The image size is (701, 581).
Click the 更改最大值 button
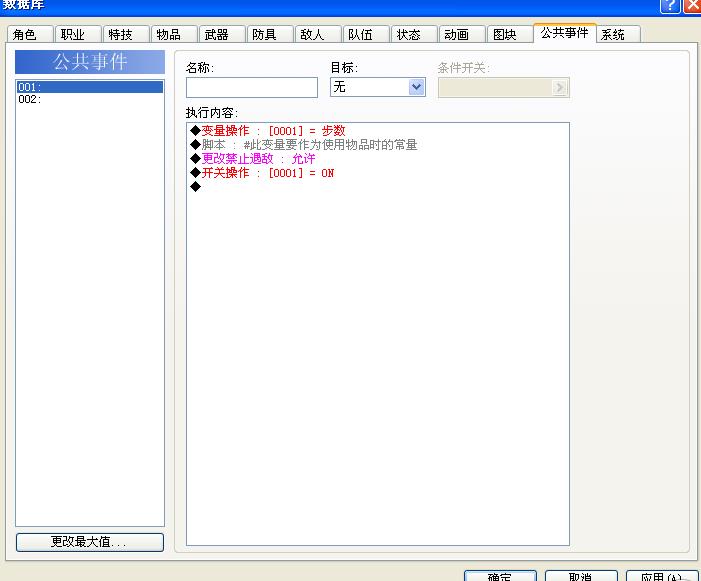[90, 542]
